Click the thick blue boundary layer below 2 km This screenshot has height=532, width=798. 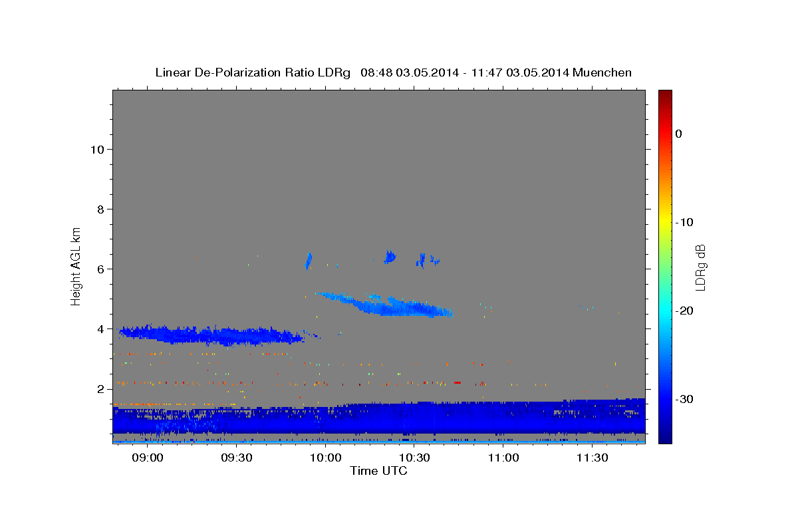(379, 418)
